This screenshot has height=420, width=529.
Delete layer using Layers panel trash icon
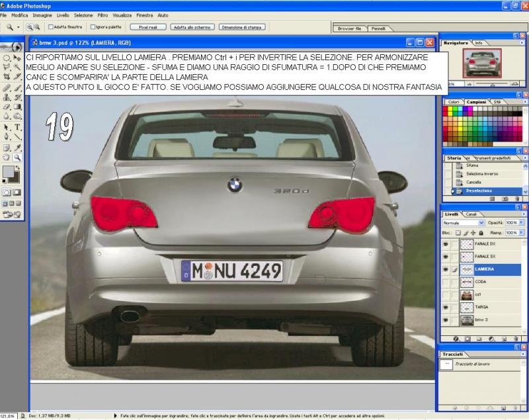click(516, 339)
